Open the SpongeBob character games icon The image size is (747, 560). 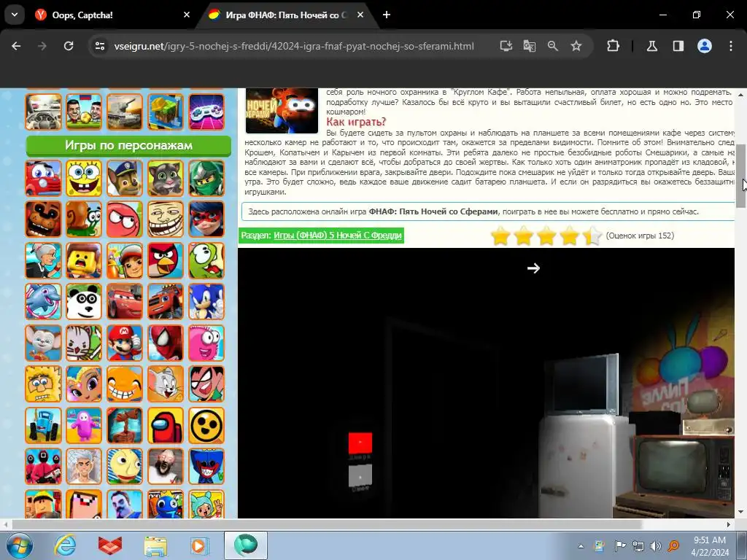[84, 178]
